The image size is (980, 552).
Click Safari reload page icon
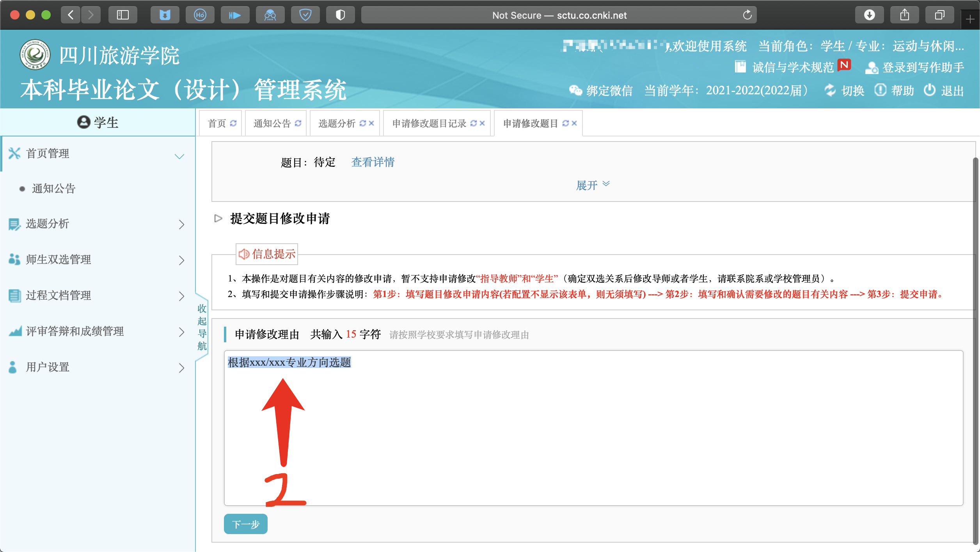click(x=747, y=15)
